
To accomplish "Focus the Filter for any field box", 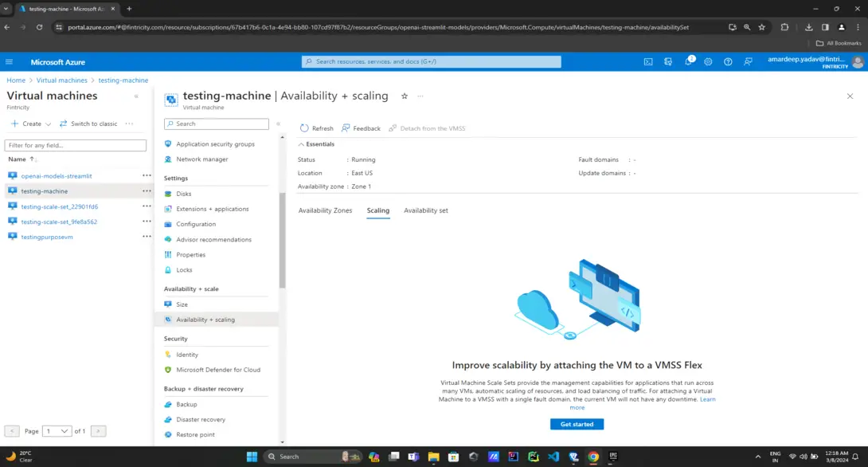I will pos(76,145).
